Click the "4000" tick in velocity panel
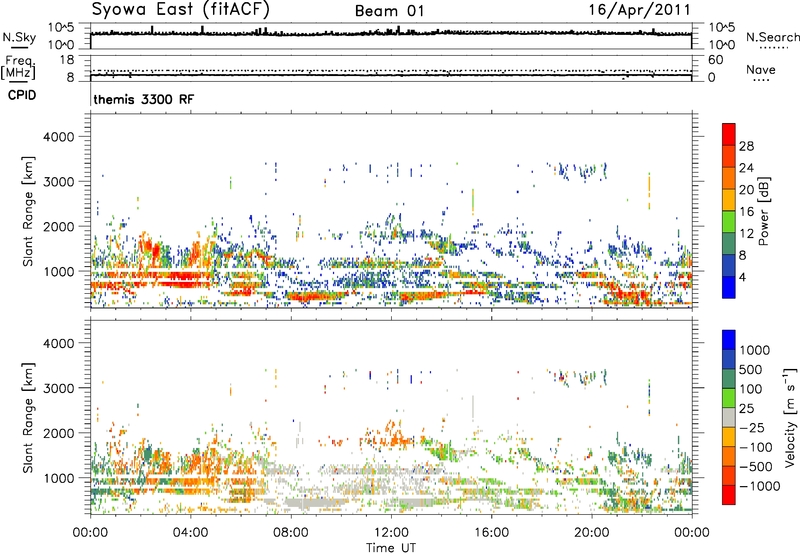Image resolution: width=800 pixels, height=554 pixels. tap(58, 343)
